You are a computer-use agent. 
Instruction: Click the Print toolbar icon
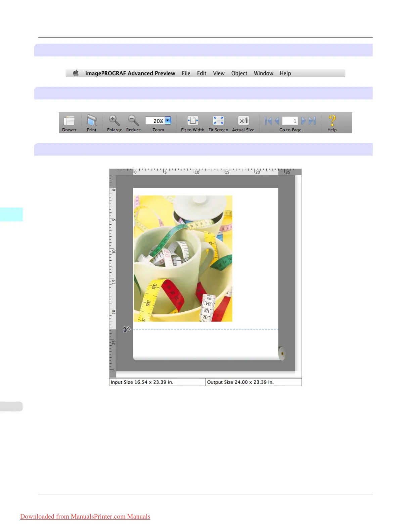pyautogui.click(x=91, y=121)
